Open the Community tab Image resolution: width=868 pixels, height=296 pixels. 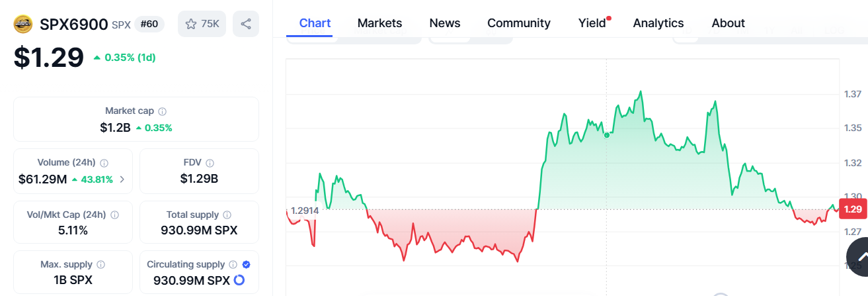click(519, 23)
